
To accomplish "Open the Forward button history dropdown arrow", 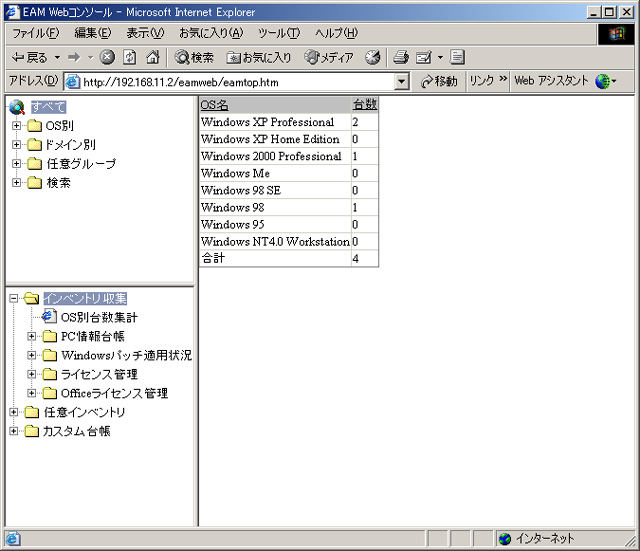I will [91, 58].
